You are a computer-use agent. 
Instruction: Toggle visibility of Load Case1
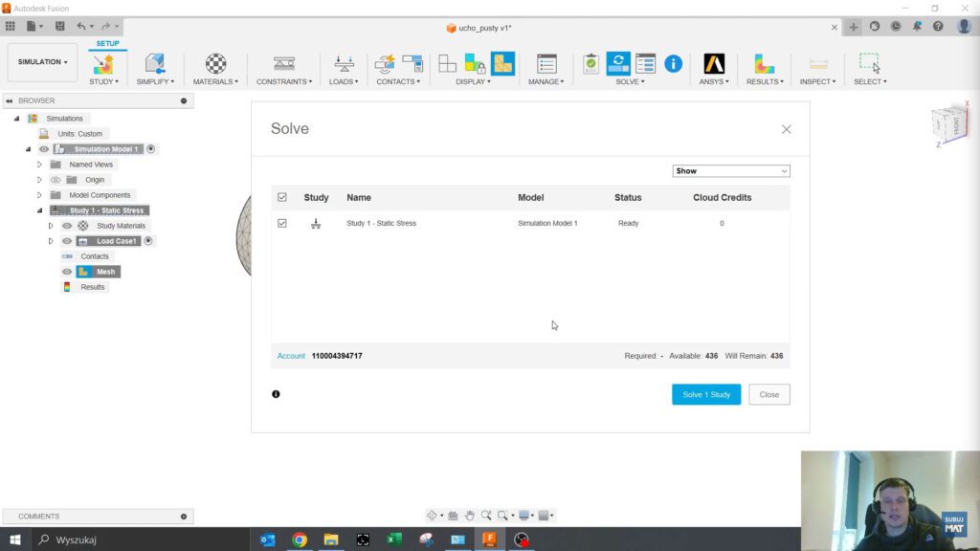[66, 240]
